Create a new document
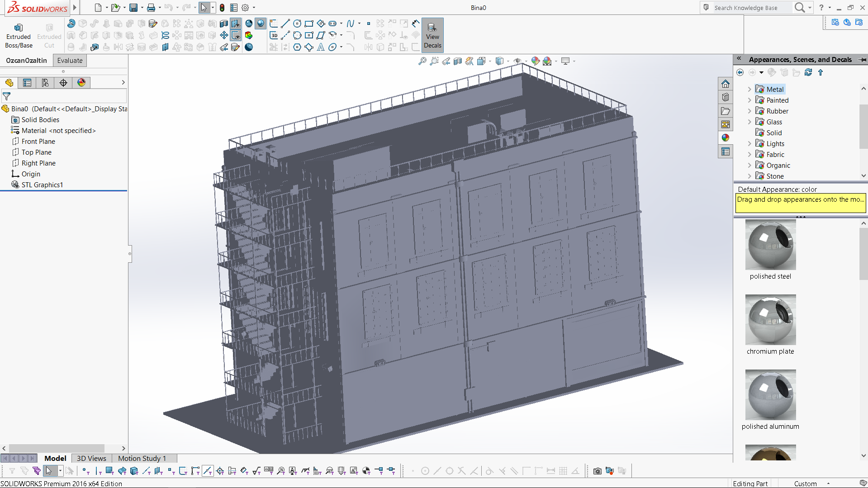 (x=98, y=8)
